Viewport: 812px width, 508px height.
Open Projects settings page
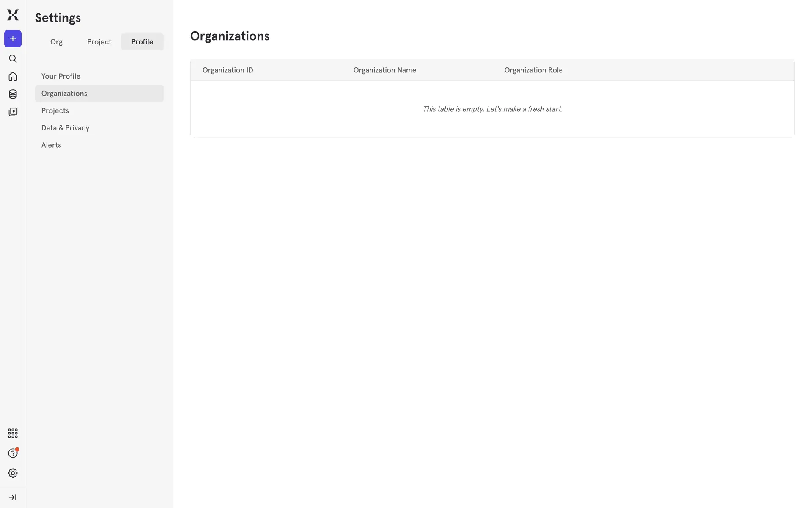(x=55, y=110)
